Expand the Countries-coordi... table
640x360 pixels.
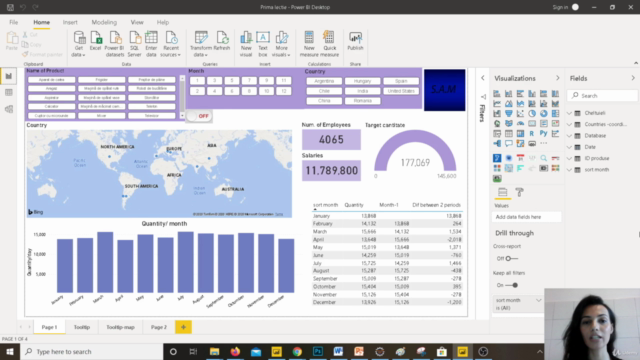coord(570,124)
